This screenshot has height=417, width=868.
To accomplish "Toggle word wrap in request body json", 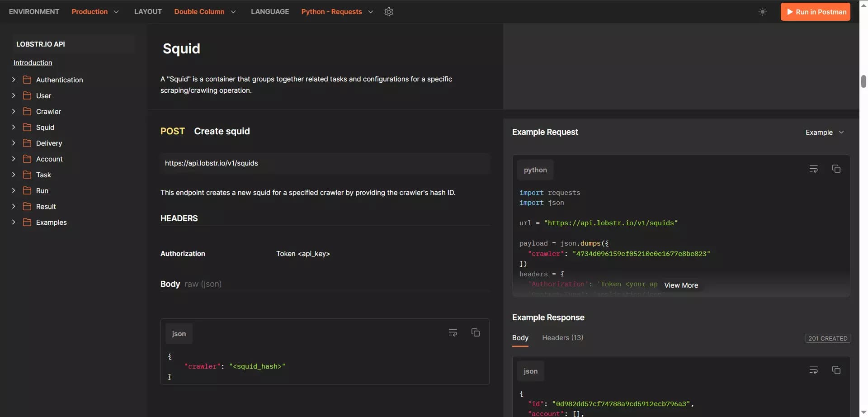I will click(x=453, y=332).
